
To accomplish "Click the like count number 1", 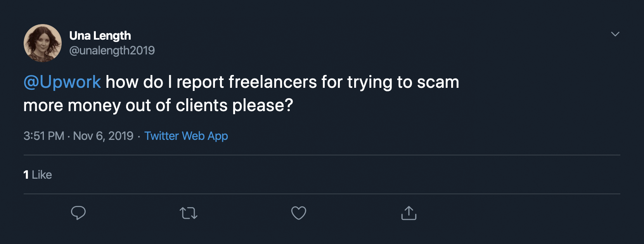I will pos(26,175).
